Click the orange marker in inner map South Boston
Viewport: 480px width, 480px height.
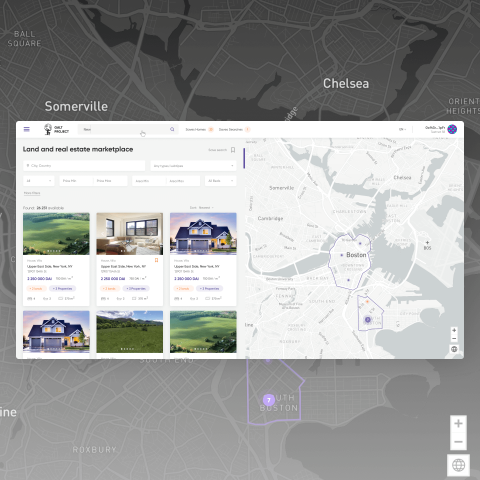(x=367, y=301)
